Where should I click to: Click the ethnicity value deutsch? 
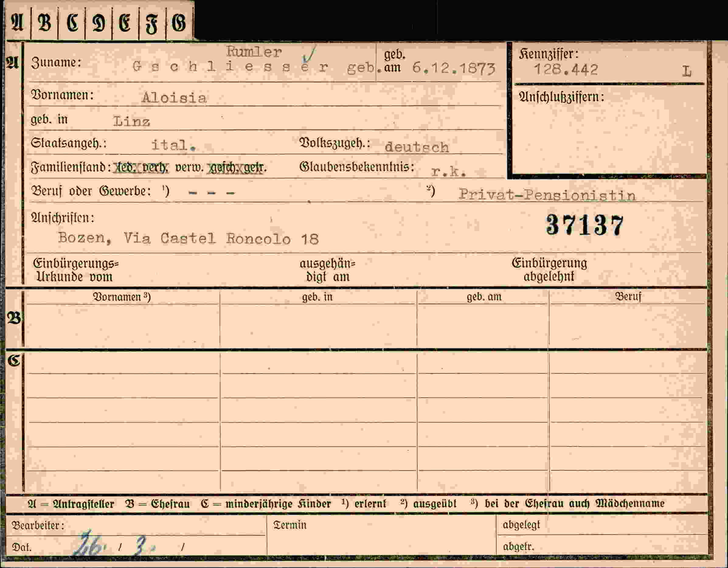417,147
